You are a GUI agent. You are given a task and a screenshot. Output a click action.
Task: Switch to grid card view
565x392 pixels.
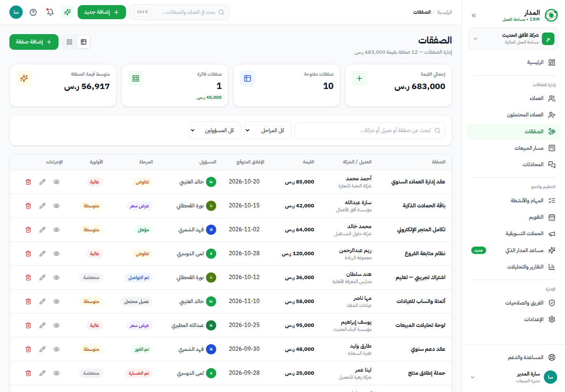coord(69,42)
